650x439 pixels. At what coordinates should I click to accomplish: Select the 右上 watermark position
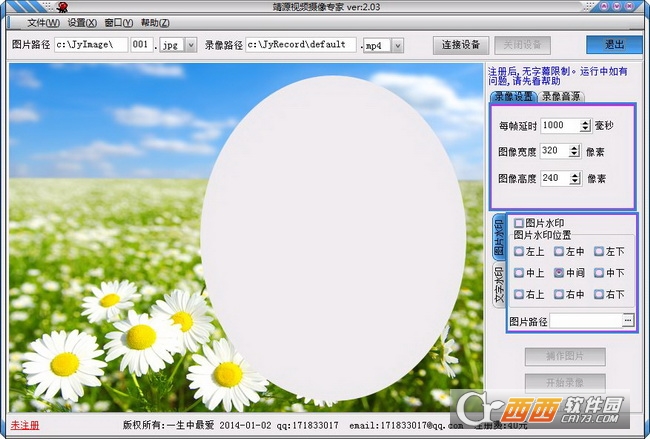[519, 294]
